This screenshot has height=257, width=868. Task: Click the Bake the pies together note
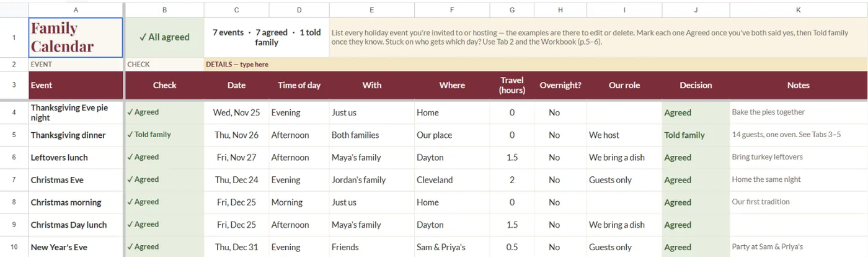(799, 112)
